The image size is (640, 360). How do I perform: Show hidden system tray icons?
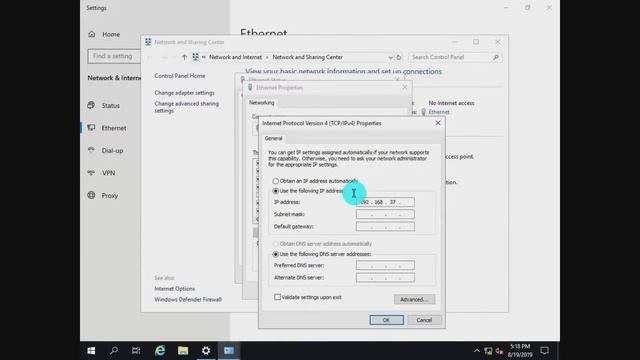[x=476, y=351]
